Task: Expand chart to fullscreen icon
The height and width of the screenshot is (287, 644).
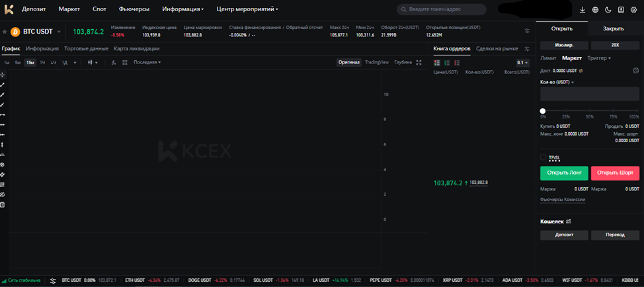Action: tap(419, 62)
